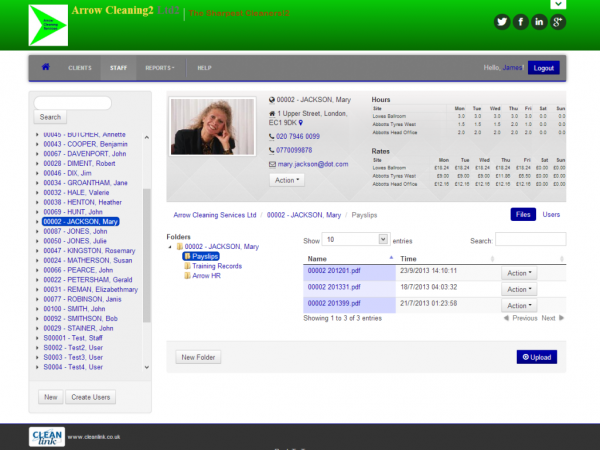This screenshot has width=600, height=450.
Task: Click staff list scroll down arrow
Action: coord(147,367)
